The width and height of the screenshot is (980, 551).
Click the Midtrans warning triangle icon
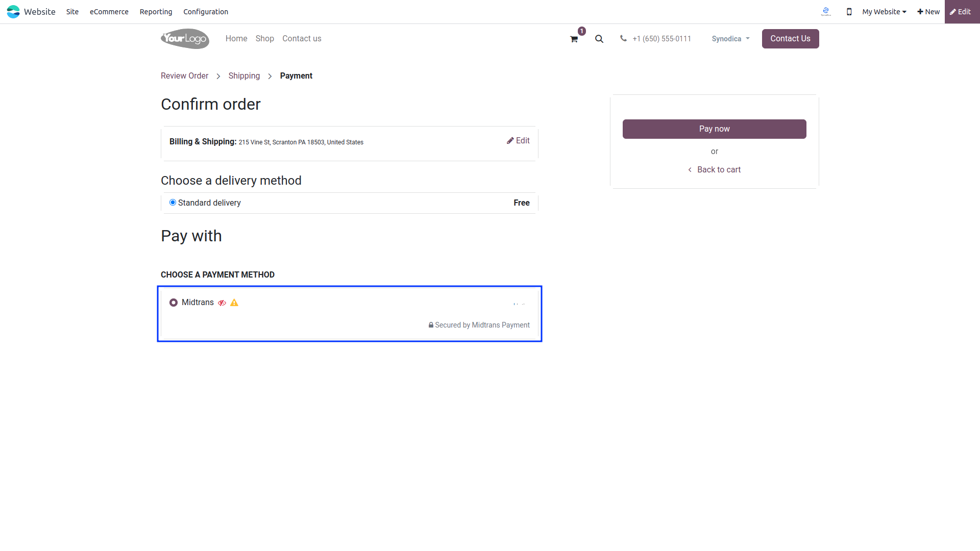pos(234,303)
